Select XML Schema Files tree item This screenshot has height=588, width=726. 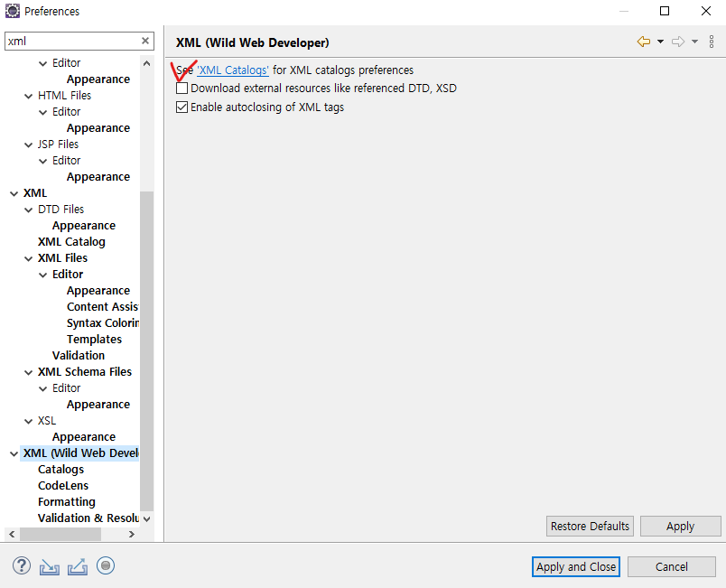tap(85, 372)
